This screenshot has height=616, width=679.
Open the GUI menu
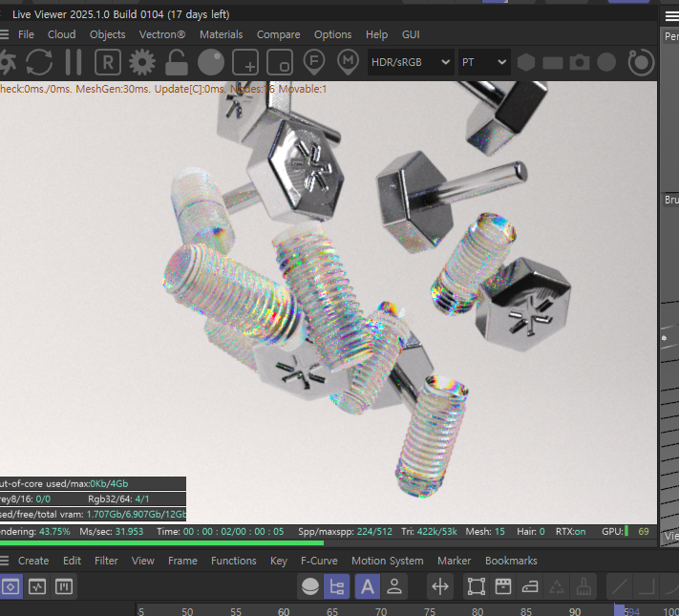(411, 34)
